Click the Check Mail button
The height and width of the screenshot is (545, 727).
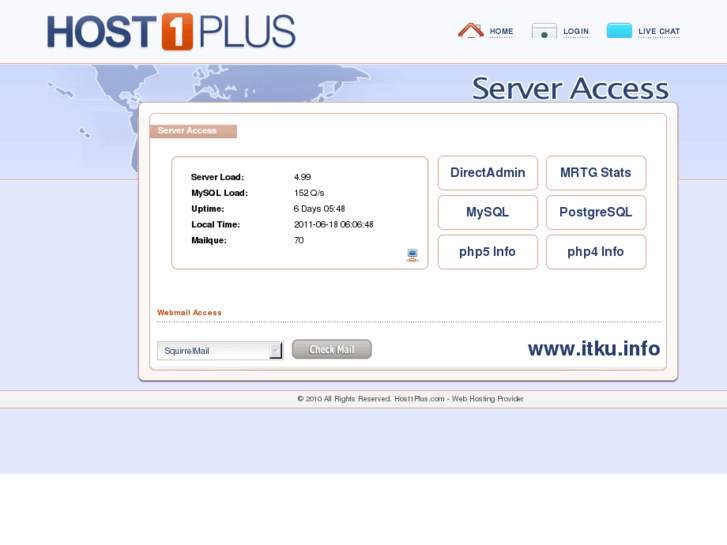(332, 349)
